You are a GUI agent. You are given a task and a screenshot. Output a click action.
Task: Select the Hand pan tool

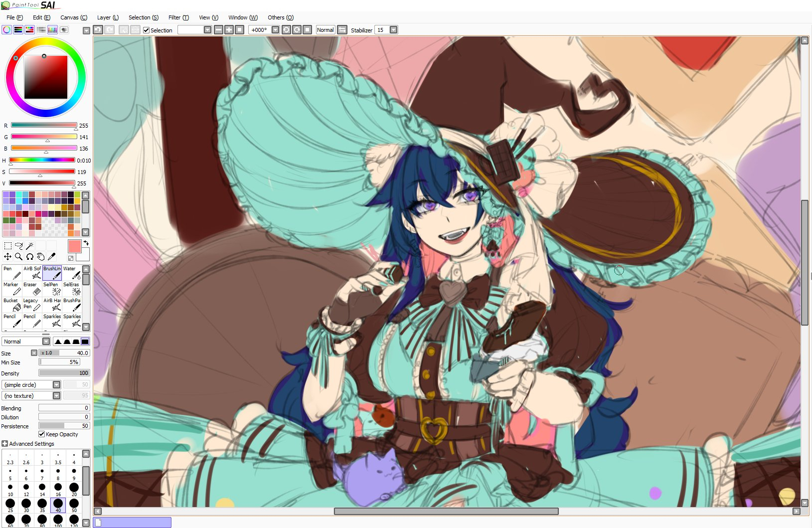point(40,257)
